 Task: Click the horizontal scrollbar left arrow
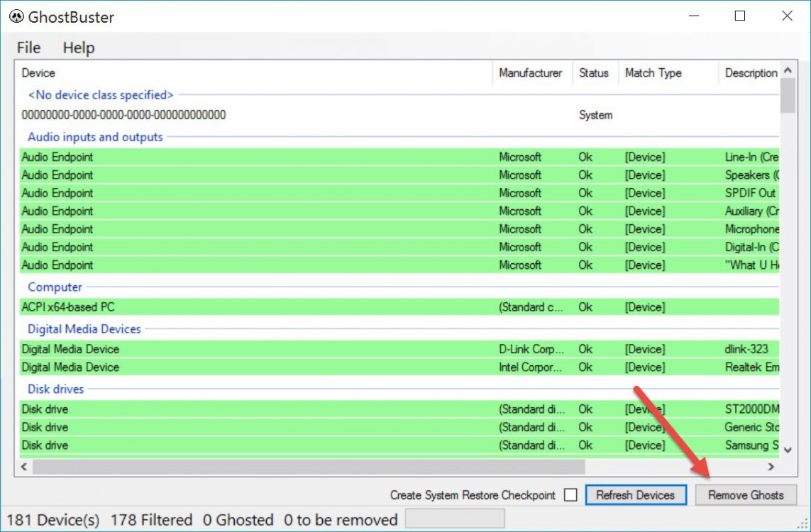pyautogui.click(x=24, y=466)
